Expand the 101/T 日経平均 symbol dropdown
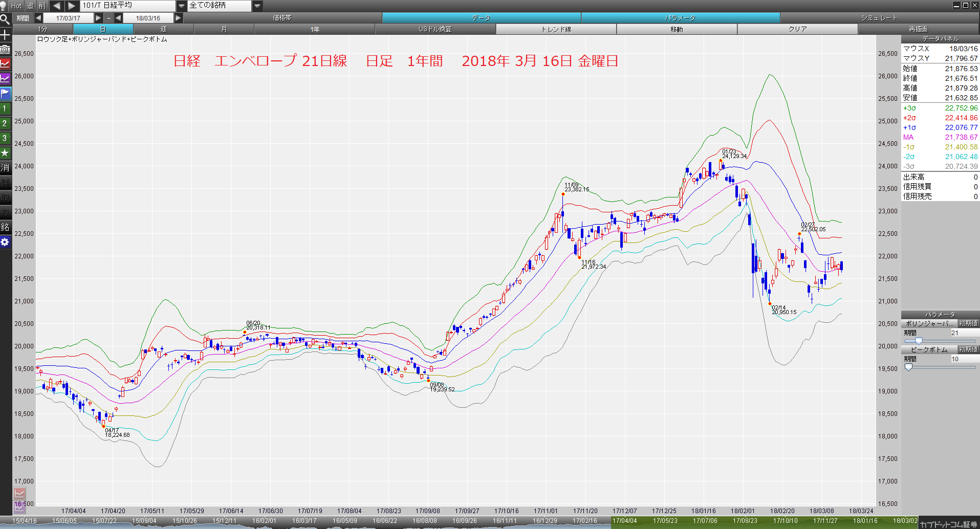Screen dimensions: 980x529 (x=182, y=6)
